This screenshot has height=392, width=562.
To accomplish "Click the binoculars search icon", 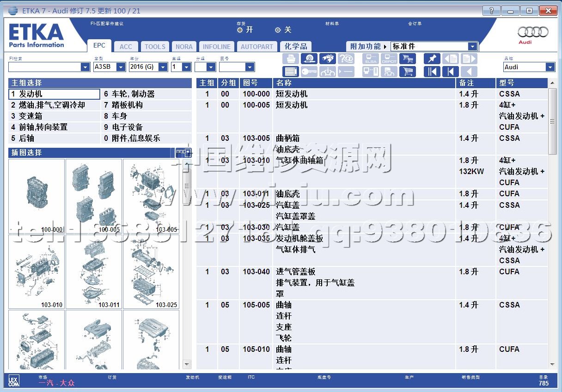I will [x=327, y=59].
